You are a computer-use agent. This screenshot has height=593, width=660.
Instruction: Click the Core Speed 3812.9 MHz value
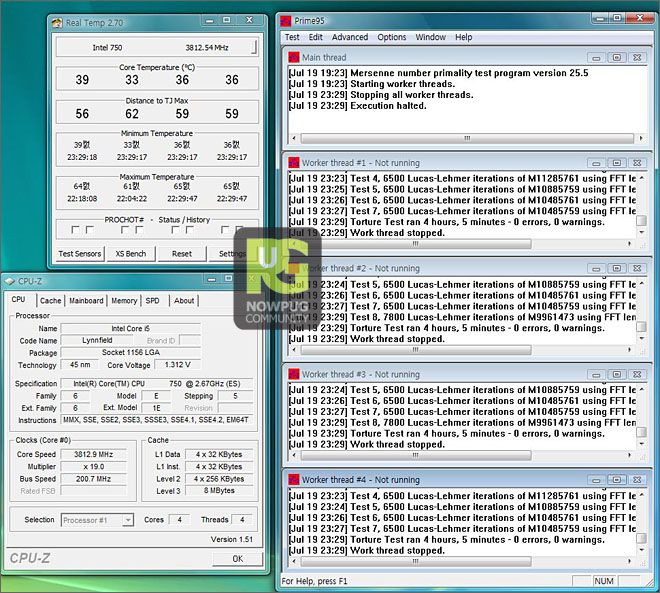pyautogui.click(x=93, y=455)
